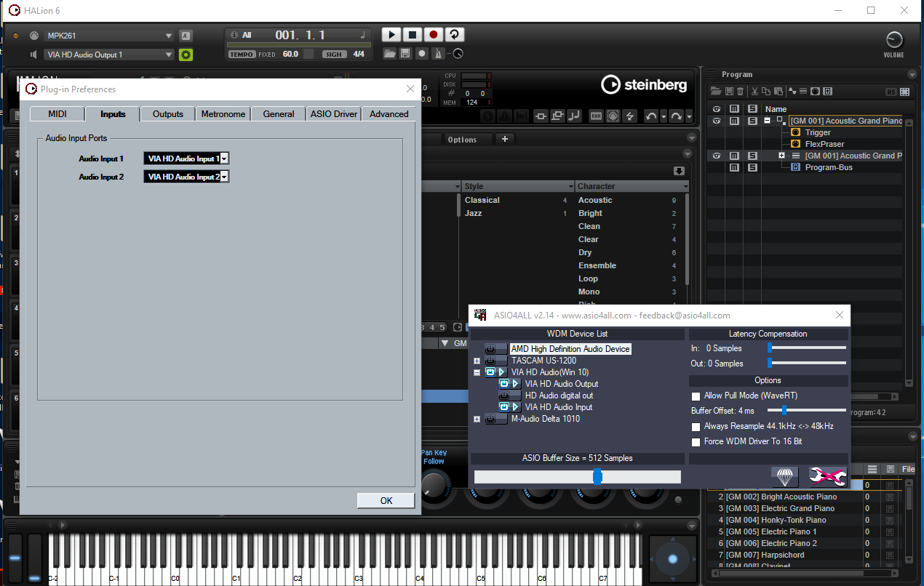Click the FlexPhraser module icon in tree
The height and width of the screenshot is (586, 924).
point(795,144)
